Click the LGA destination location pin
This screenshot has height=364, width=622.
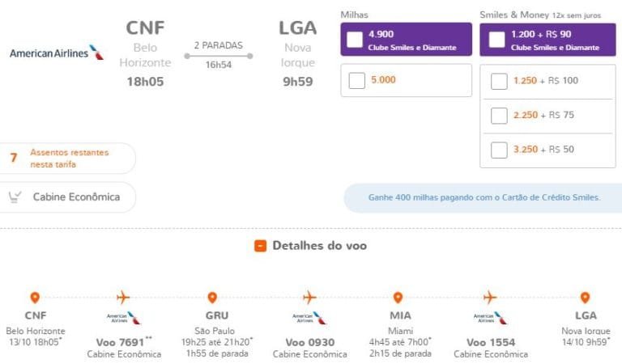pos(585,298)
